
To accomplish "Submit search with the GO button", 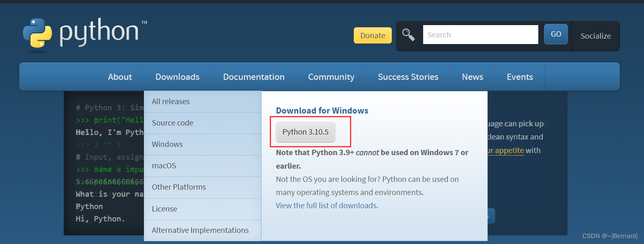I will pos(556,34).
